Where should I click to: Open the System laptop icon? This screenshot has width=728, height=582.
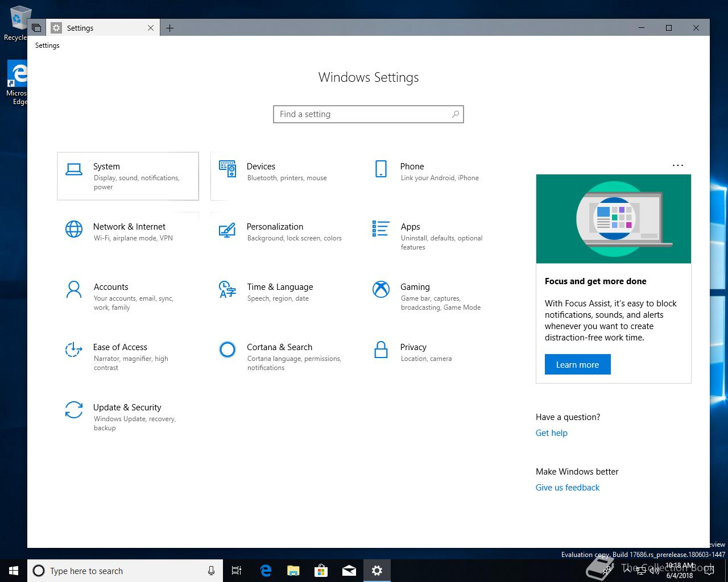74,169
